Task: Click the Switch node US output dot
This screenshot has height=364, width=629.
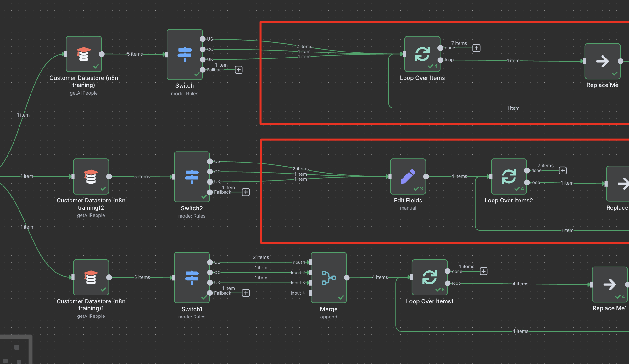Action: 203,39
